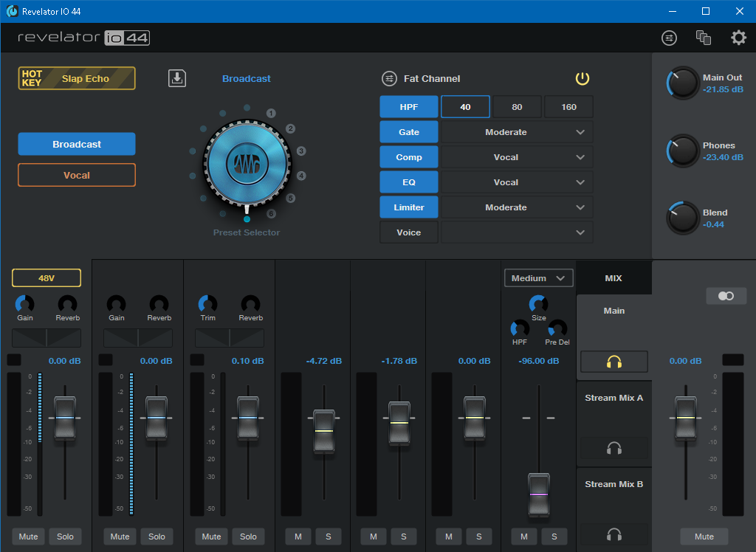756x552 pixels.
Task: Switch to the MIX tab
Action: (x=614, y=278)
